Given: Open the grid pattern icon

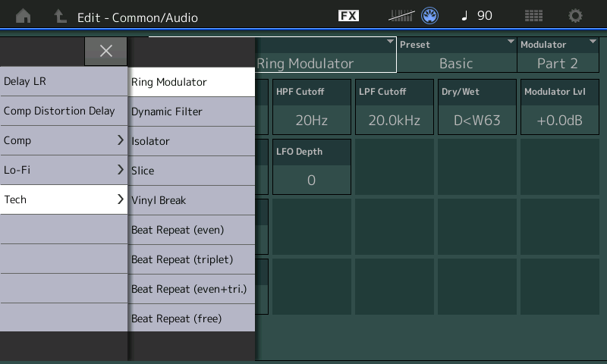Looking at the screenshot, I should point(533,16).
